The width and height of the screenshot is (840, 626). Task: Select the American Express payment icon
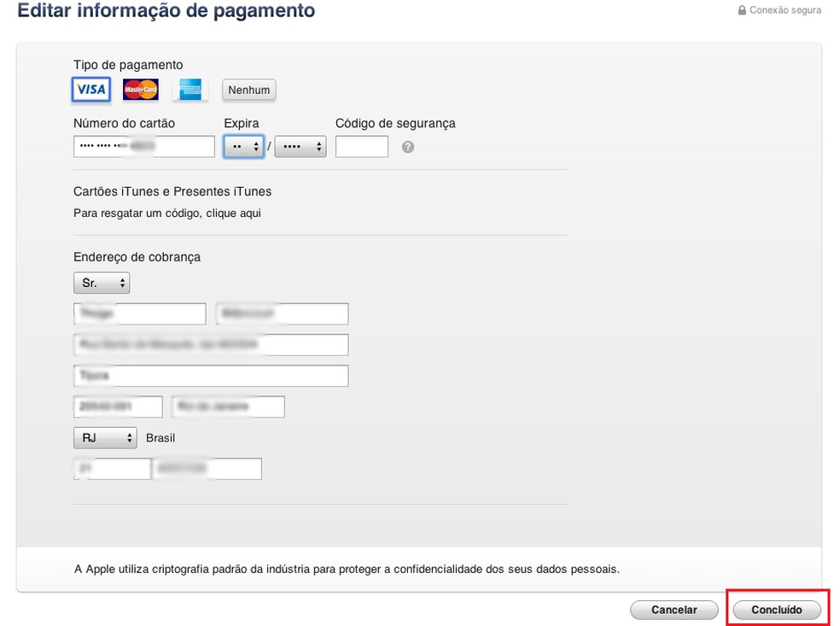(x=190, y=89)
